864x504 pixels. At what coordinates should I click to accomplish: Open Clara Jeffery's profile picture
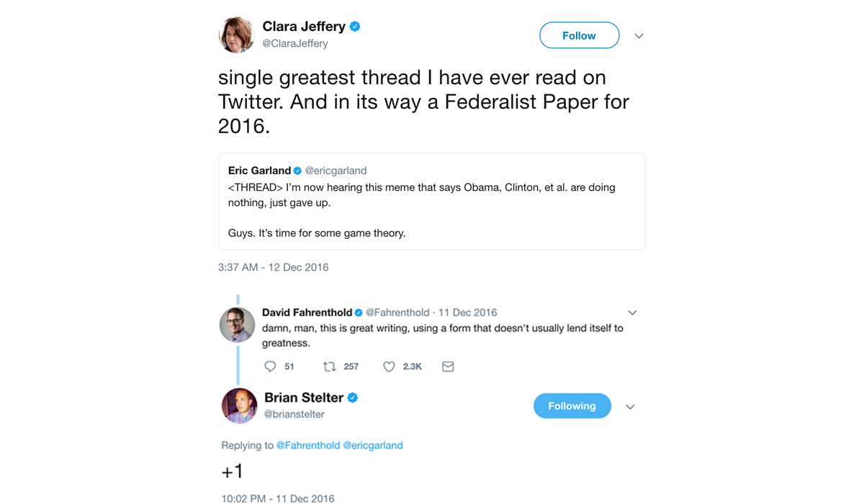237,35
